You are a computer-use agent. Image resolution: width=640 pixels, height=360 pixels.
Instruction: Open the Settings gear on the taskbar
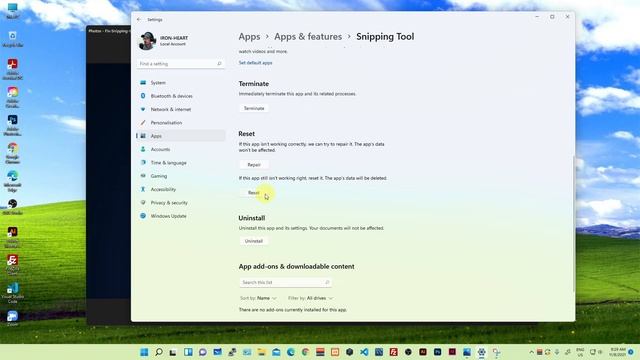click(482, 352)
